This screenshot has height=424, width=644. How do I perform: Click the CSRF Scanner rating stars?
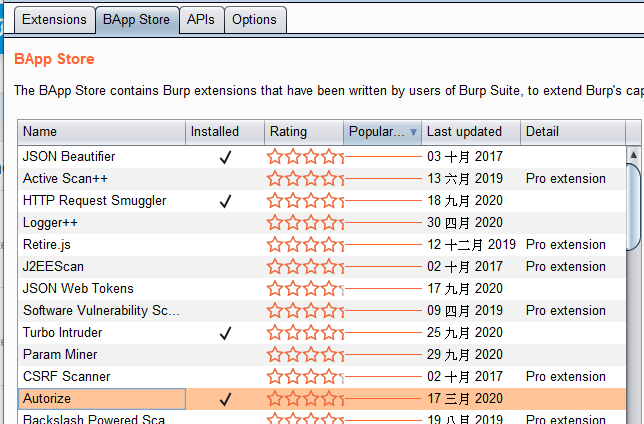[305, 377]
